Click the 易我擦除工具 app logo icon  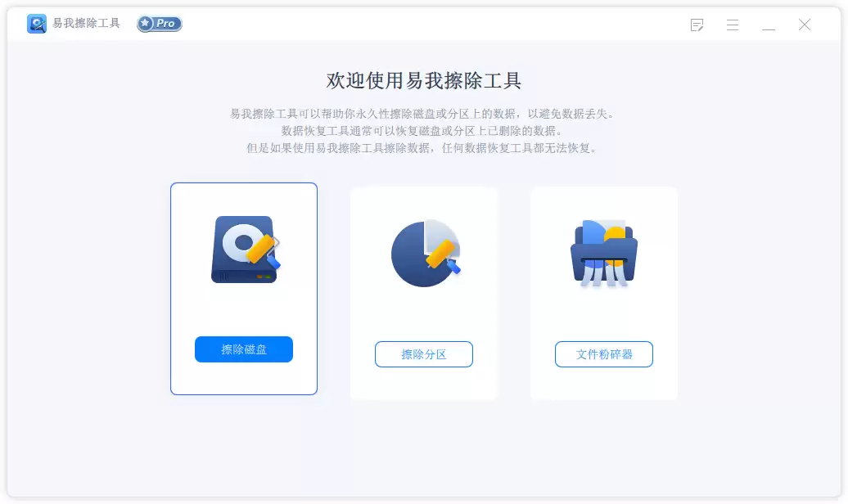[x=37, y=24]
